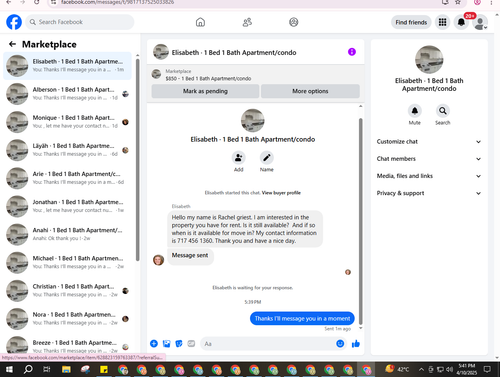Screen dimensions: 500x377
Task: Open the Läyäh conversation
Action: (68, 150)
